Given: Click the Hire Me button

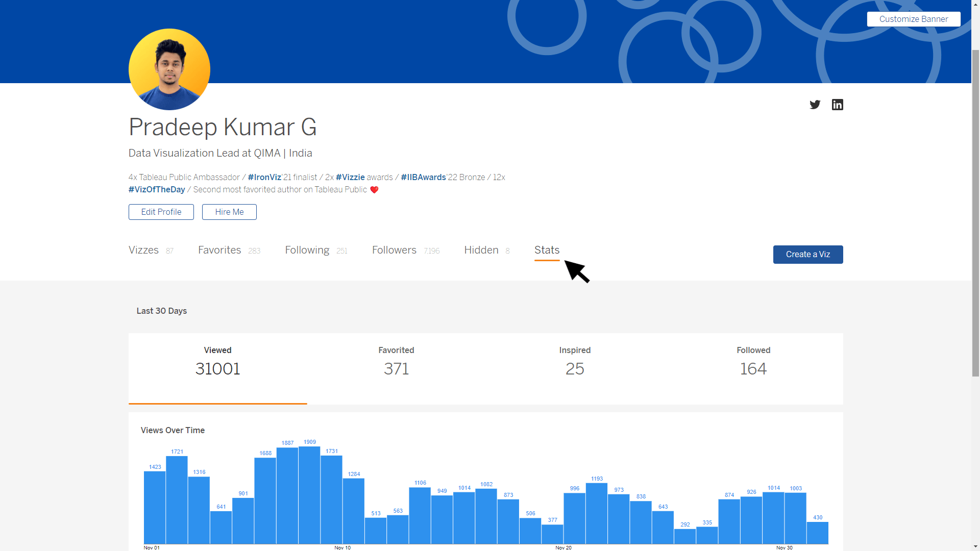Looking at the screenshot, I should click(x=229, y=212).
